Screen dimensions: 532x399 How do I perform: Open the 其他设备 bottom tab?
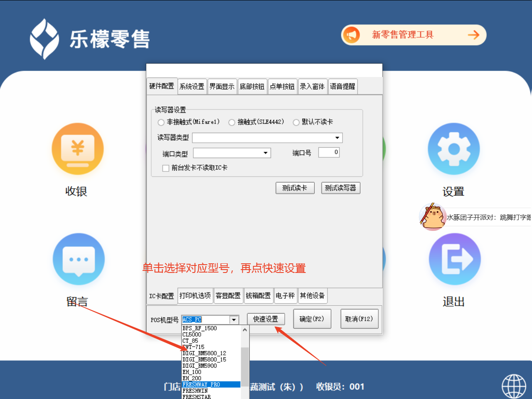313,295
